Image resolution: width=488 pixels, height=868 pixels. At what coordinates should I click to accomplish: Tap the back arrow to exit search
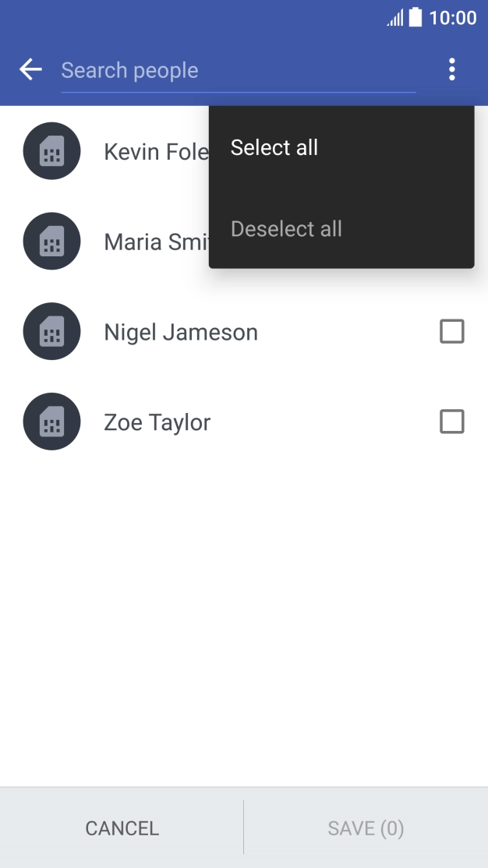coord(30,69)
